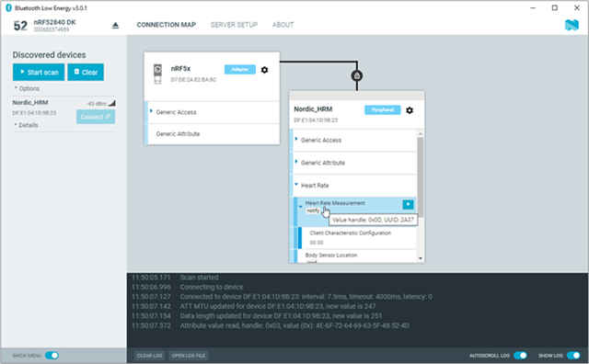Expand Details for Nordic_HRM device
Viewport: 589px width, 364px height.
pyautogui.click(x=27, y=125)
